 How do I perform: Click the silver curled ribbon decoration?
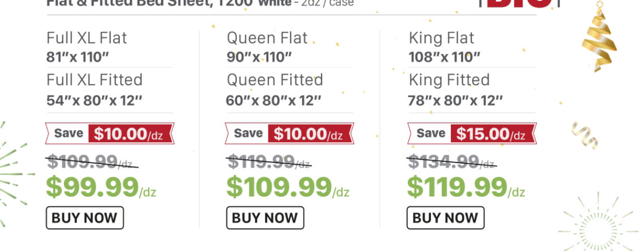tap(584, 135)
